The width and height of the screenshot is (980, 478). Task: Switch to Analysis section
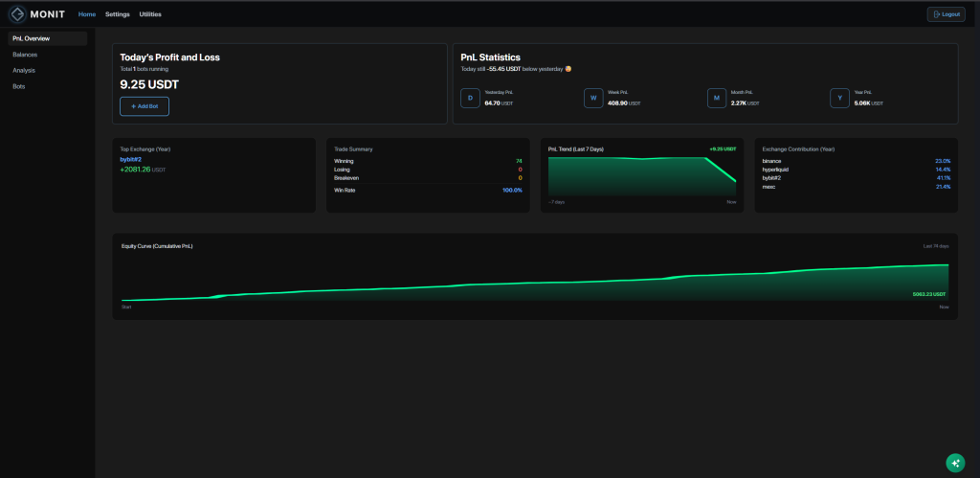(24, 70)
